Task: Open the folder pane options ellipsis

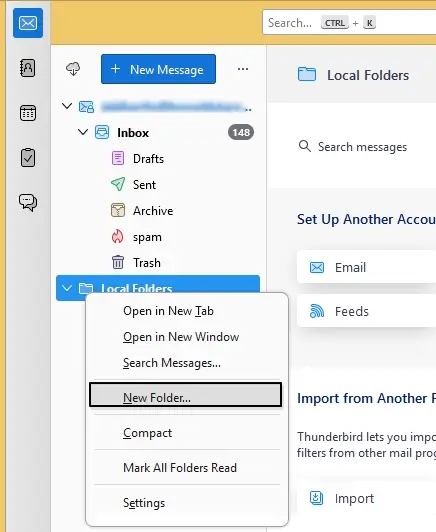Action: [243, 69]
